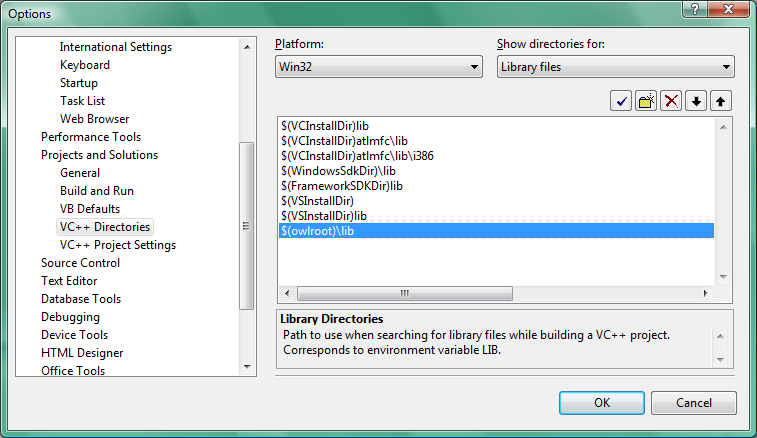Image resolution: width=757 pixels, height=438 pixels.
Task: Select Build and Run page
Action: tap(97, 191)
